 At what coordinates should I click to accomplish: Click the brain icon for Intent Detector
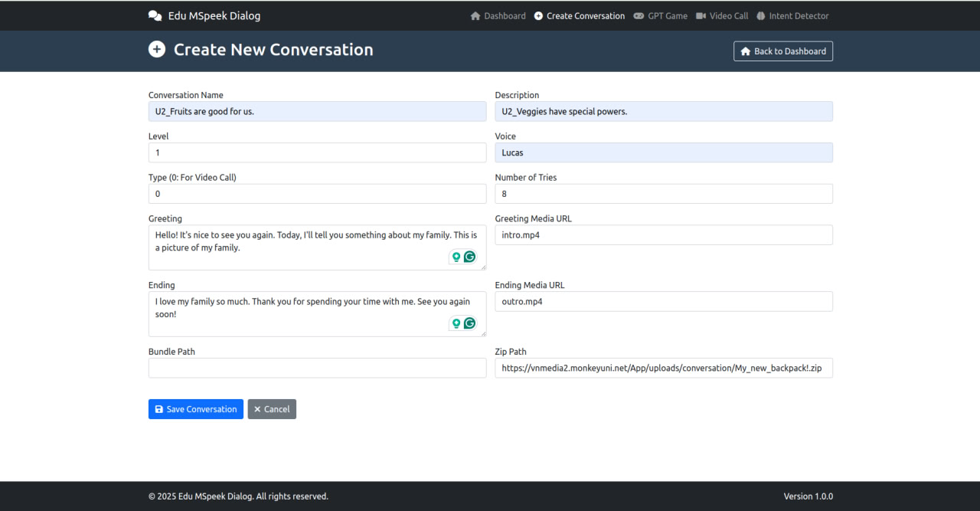click(760, 15)
